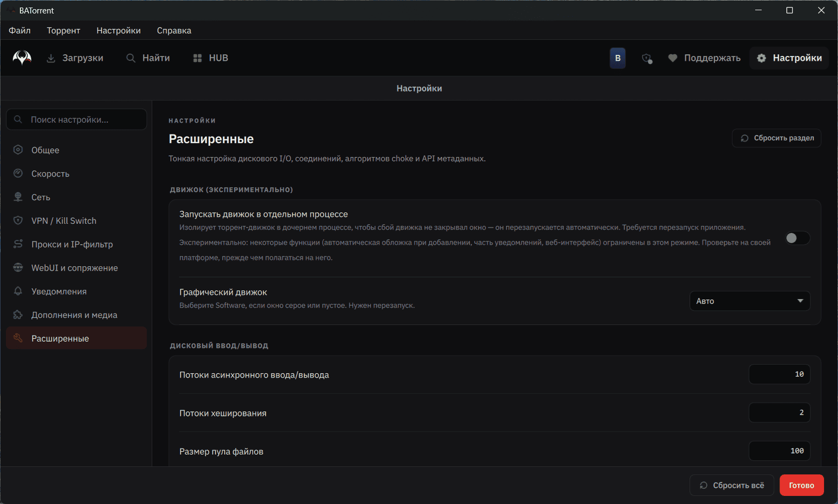The height and width of the screenshot is (504, 838).
Task: Select WebUI и сопряжение settings section
Action: 76,268
